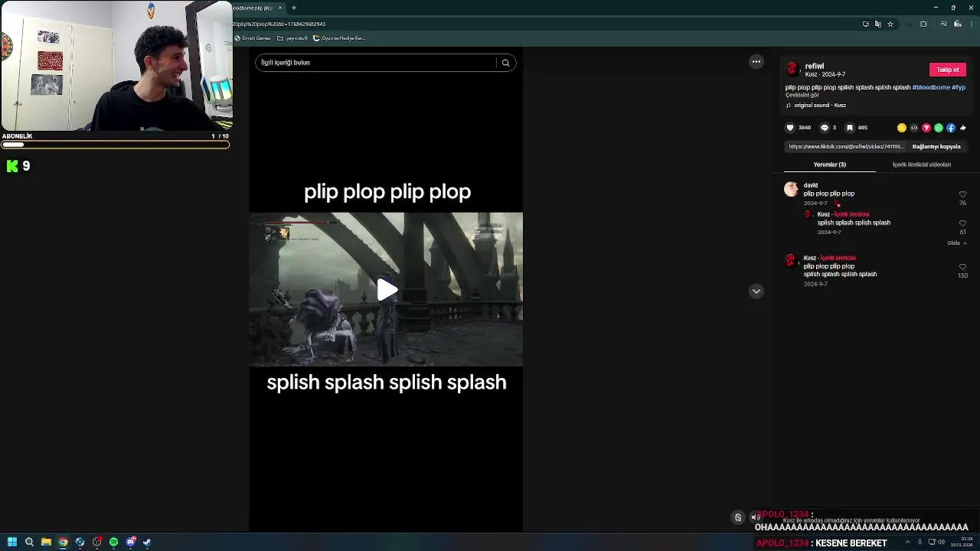Click the TikTok video URL field
This screenshot has height=551, width=980.
(846, 147)
